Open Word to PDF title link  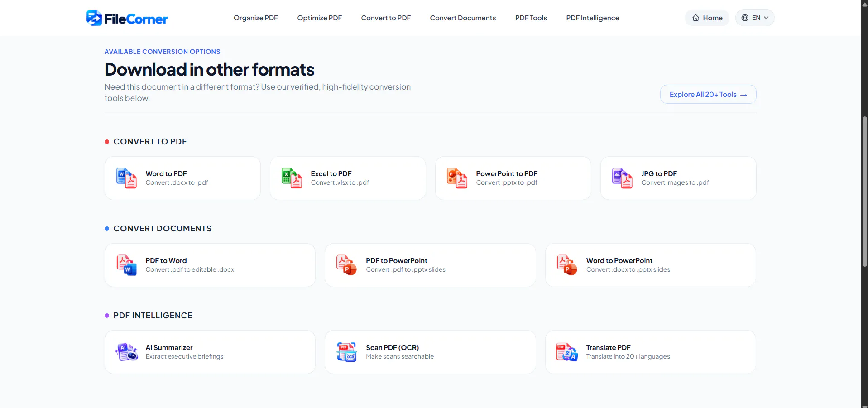166,173
